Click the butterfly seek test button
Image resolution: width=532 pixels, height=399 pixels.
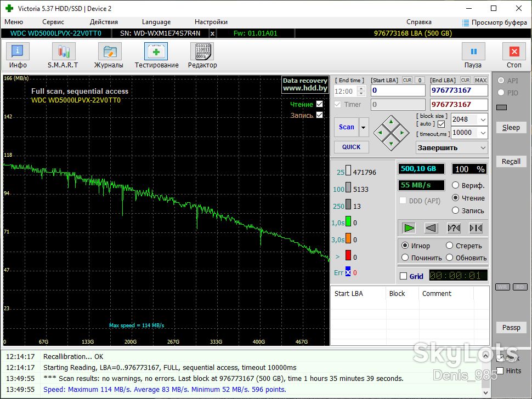click(x=476, y=228)
